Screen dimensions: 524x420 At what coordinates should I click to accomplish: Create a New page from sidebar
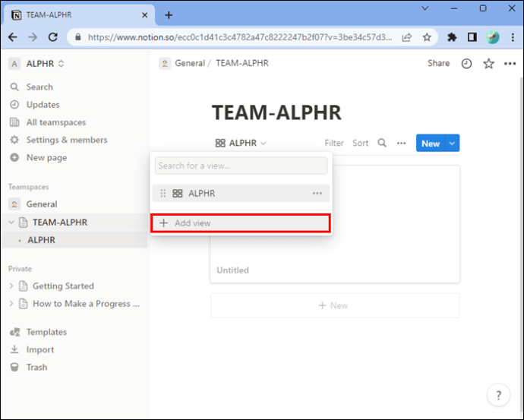click(x=46, y=157)
